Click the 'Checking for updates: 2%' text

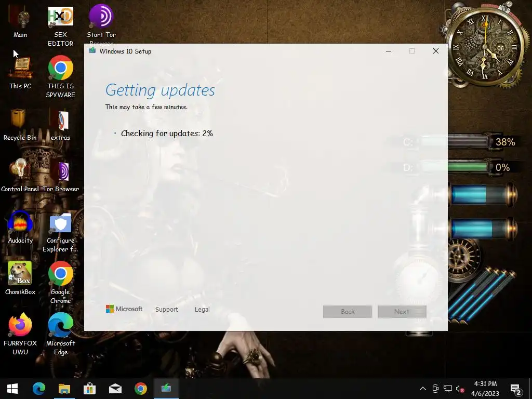[x=167, y=134]
